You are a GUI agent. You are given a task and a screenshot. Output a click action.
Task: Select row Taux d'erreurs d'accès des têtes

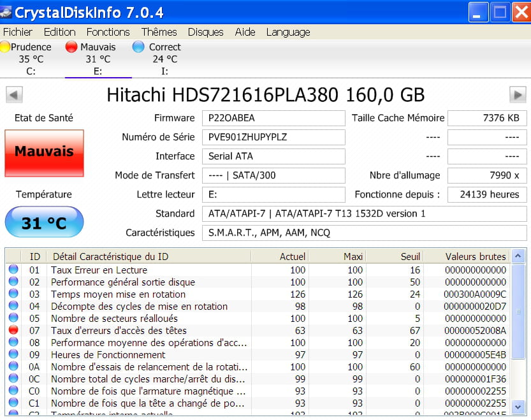click(258, 331)
